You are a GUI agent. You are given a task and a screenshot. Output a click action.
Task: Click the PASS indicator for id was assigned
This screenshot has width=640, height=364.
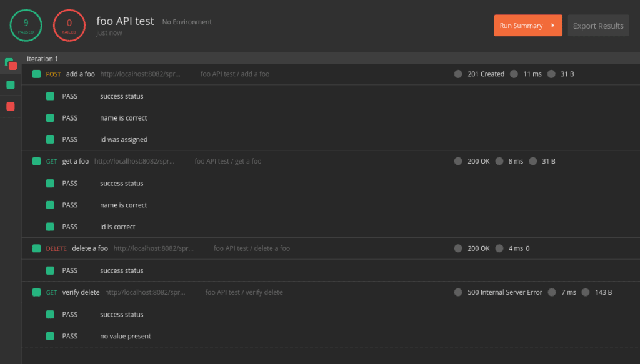pos(50,139)
